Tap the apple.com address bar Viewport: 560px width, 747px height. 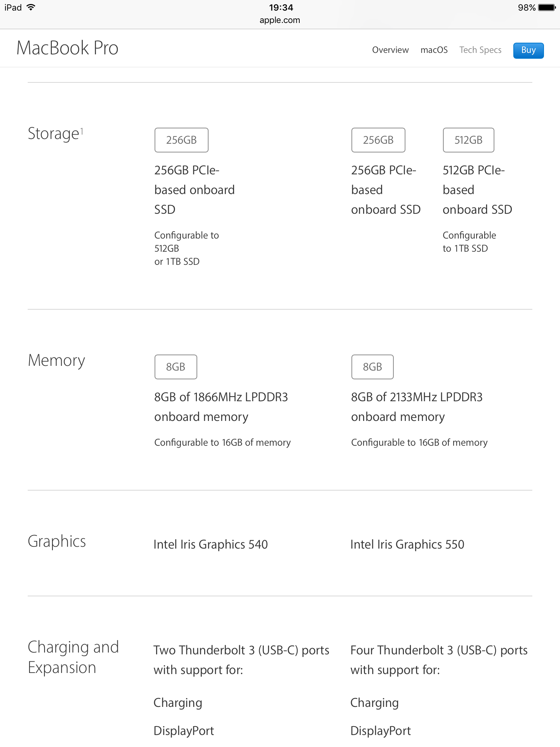pos(280,20)
